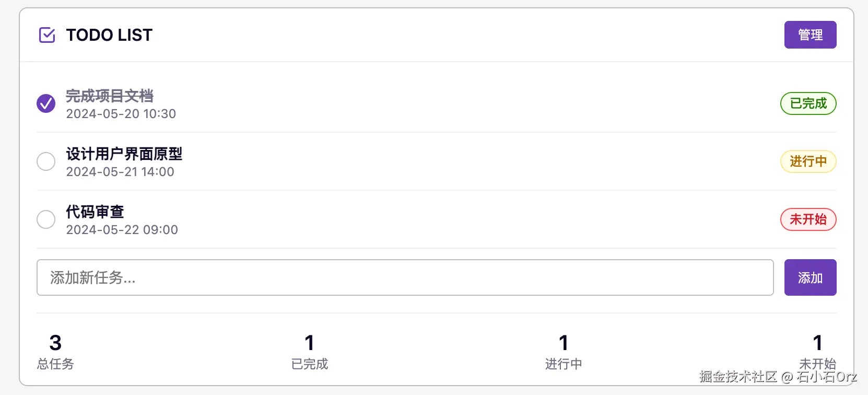Viewport: 868px width, 395px height.
Task: Click the 2024-05-22 09:00 due date
Action: [x=122, y=230]
